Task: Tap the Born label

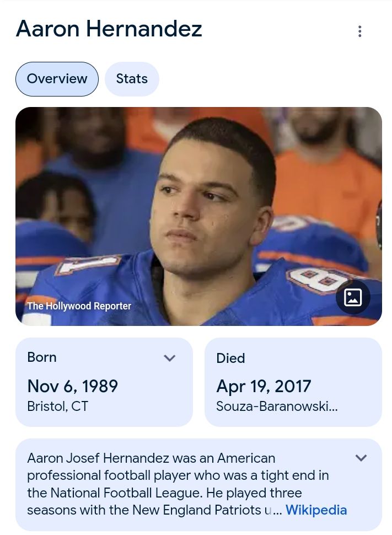Action: point(42,357)
